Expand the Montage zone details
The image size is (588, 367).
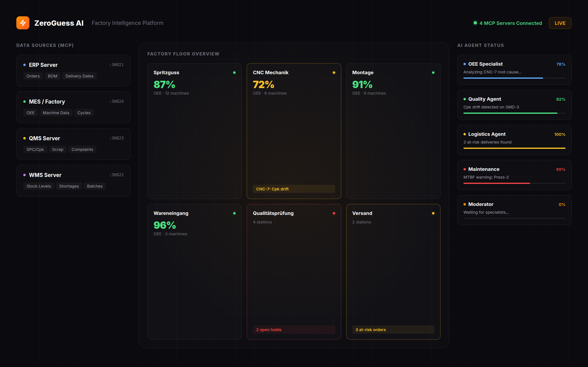(x=393, y=131)
